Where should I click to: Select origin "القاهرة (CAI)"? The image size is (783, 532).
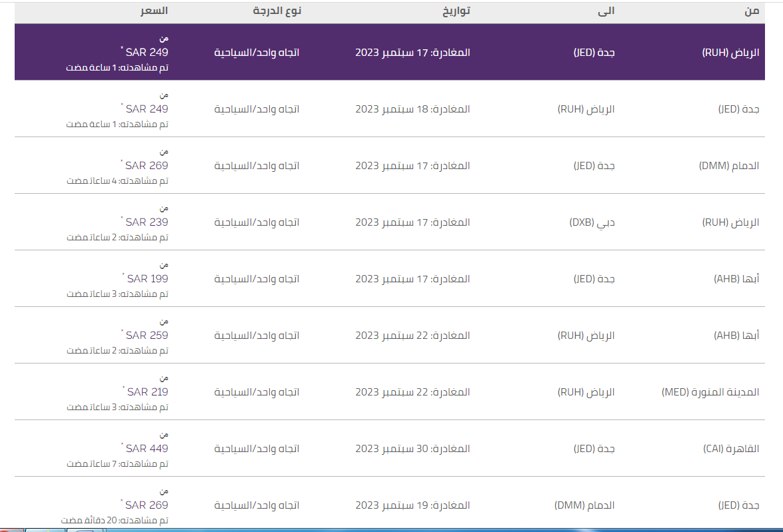(x=731, y=449)
